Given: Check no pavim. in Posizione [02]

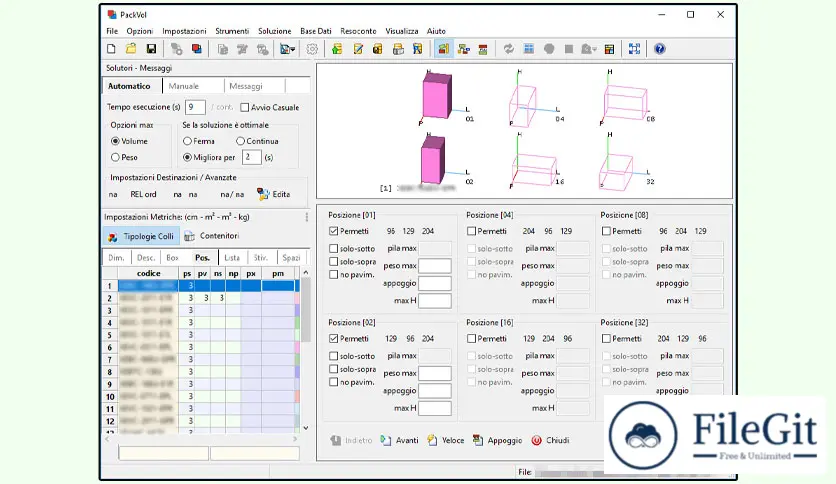Looking at the screenshot, I should [x=334, y=382].
